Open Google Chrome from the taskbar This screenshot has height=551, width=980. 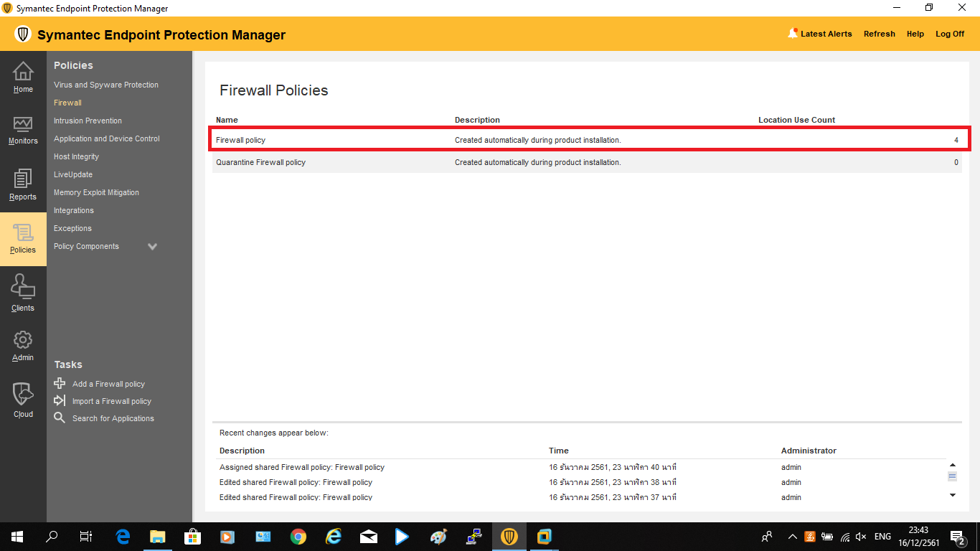pyautogui.click(x=298, y=537)
